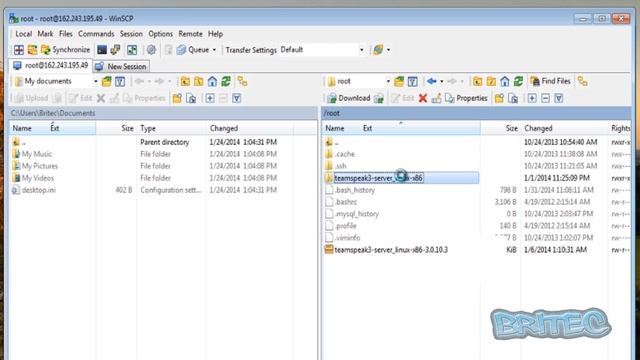The width and height of the screenshot is (640, 360).
Task: Click the local panel Open Directory icon
Action: 107,82
